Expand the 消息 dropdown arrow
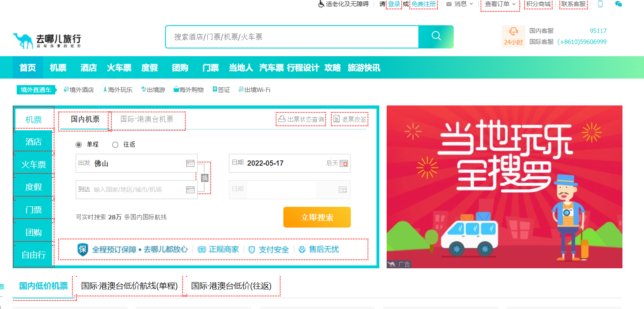This screenshot has width=644, height=309. point(472,4)
